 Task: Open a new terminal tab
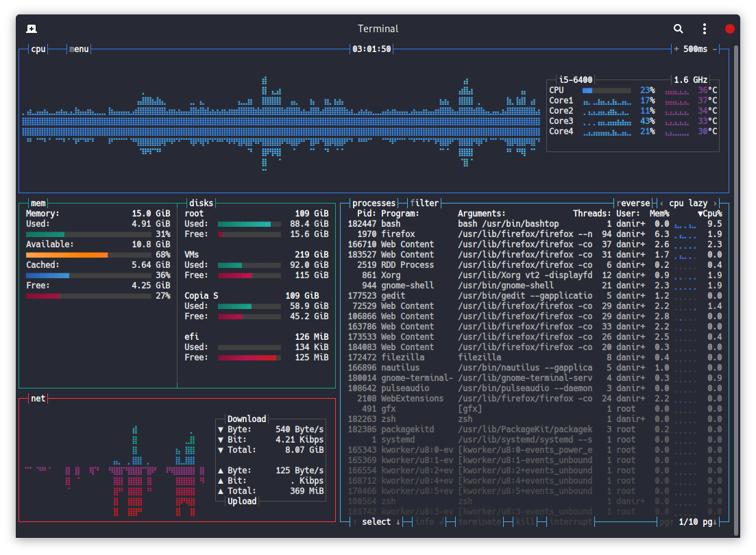[x=32, y=29]
